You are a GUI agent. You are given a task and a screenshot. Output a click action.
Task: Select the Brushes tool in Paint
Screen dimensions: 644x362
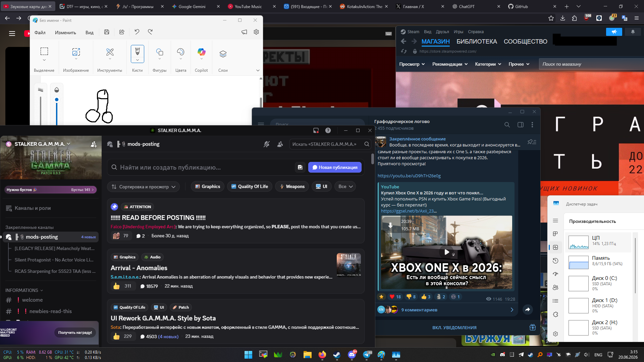[x=137, y=54]
